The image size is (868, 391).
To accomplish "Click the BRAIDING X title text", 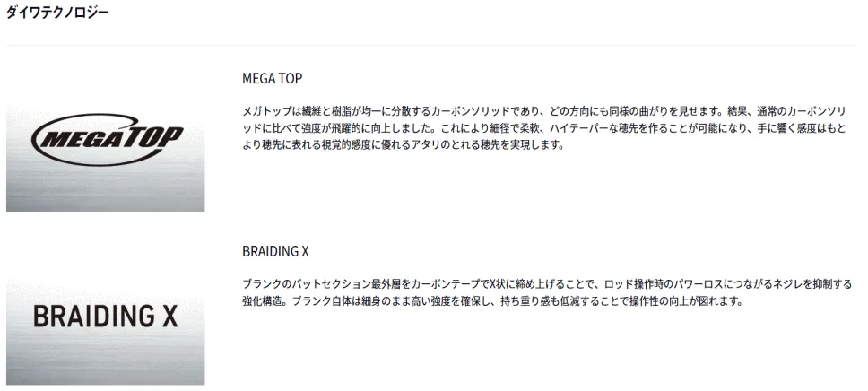I will coord(275,251).
